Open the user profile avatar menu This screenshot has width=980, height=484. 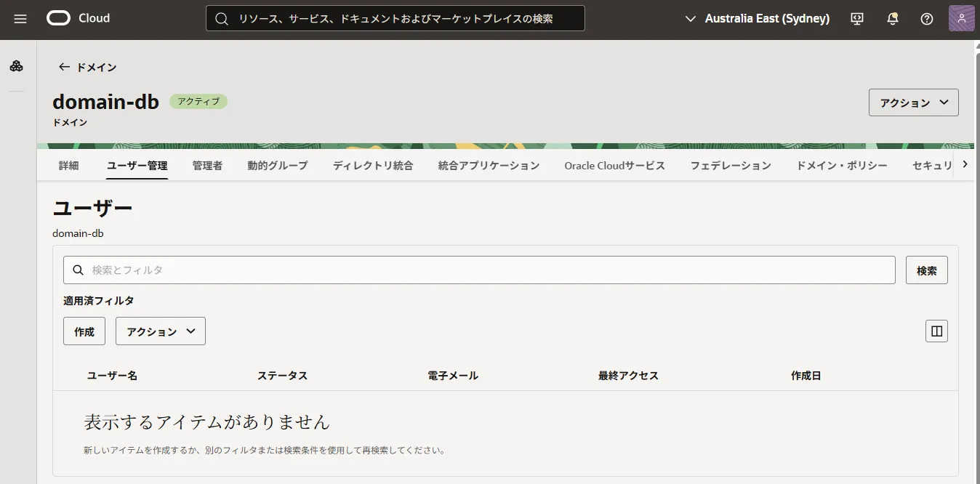pos(961,18)
